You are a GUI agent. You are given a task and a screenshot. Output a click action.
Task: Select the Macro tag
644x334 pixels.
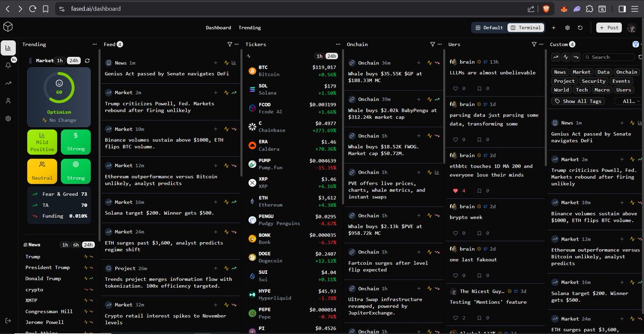[x=602, y=90]
